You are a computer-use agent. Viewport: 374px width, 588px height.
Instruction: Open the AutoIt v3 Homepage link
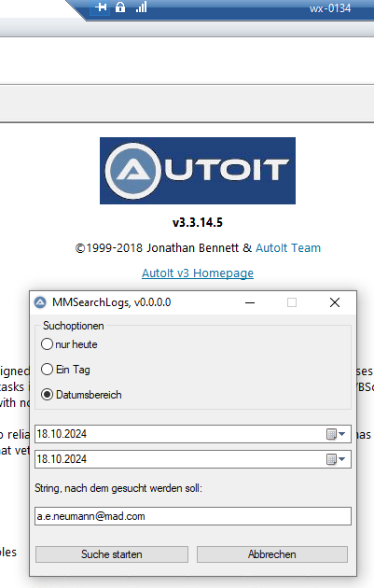point(198,273)
